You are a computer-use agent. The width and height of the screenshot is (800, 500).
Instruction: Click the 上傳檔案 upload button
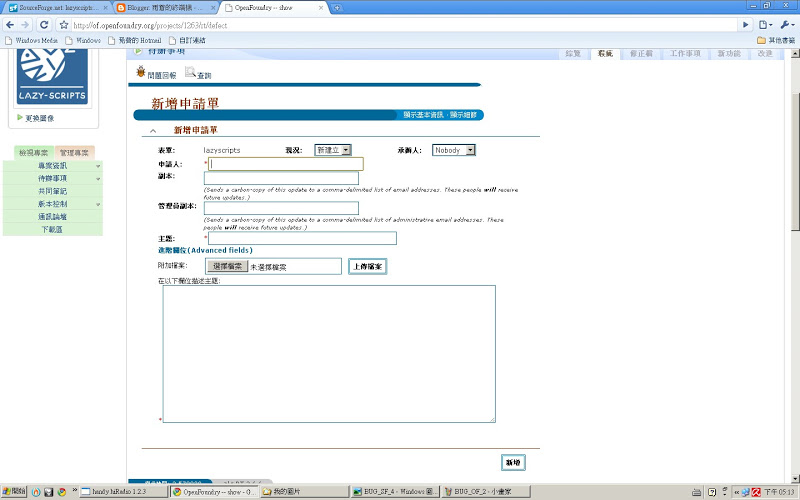(x=367, y=266)
